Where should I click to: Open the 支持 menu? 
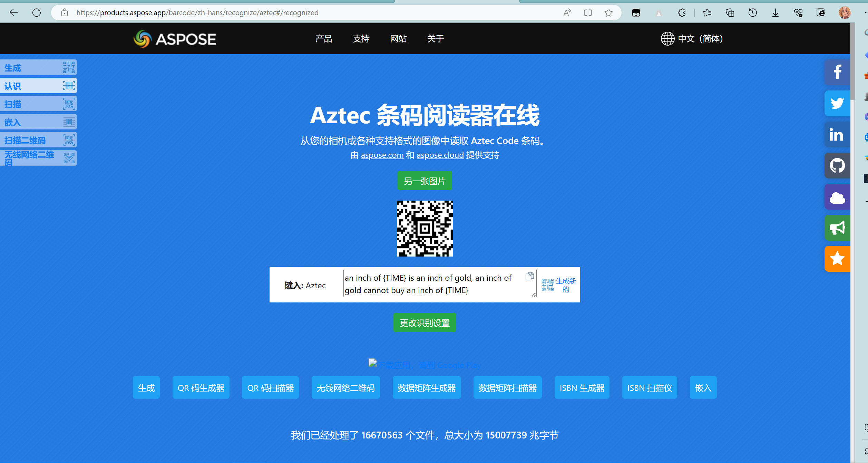tap(361, 39)
